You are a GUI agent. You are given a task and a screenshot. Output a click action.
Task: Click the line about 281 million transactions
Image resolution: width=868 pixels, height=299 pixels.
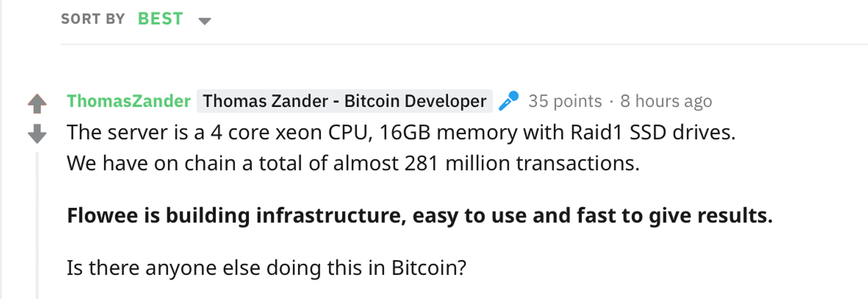click(353, 163)
